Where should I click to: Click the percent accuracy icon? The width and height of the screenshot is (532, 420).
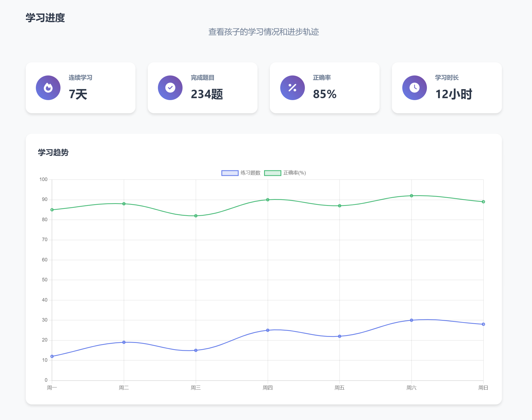pyautogui.click(x=292, y=88)
